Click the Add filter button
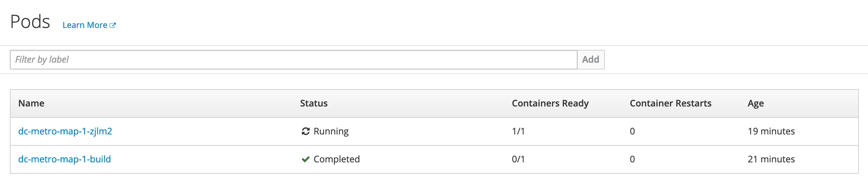Image resolution: width=868 pixels, height=182 pixels. point(591,60)
